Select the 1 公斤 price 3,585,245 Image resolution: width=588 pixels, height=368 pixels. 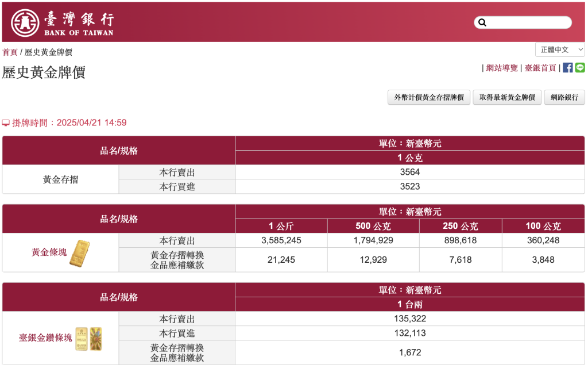tap(281, 240)
